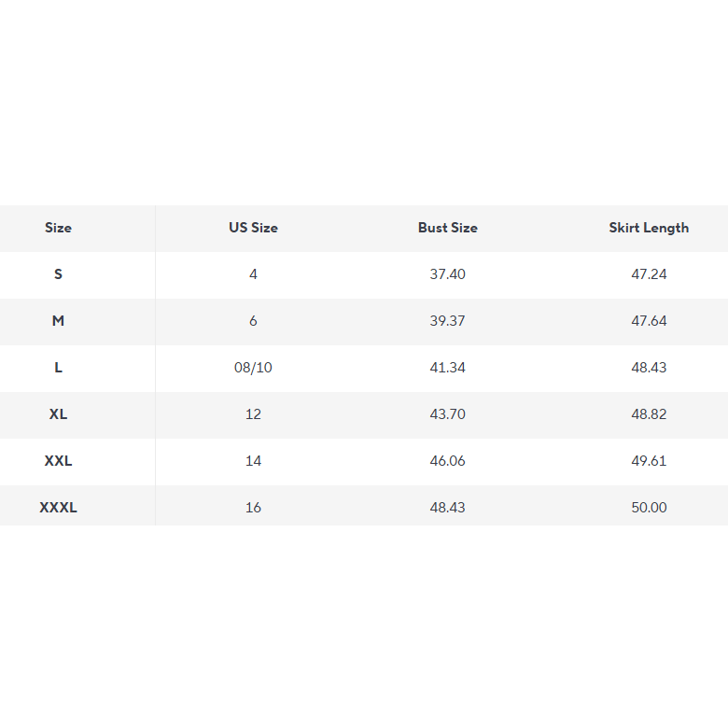Select the M size row label
The height and width of the screenshot is (728, 728).
(x=58, y=321)
